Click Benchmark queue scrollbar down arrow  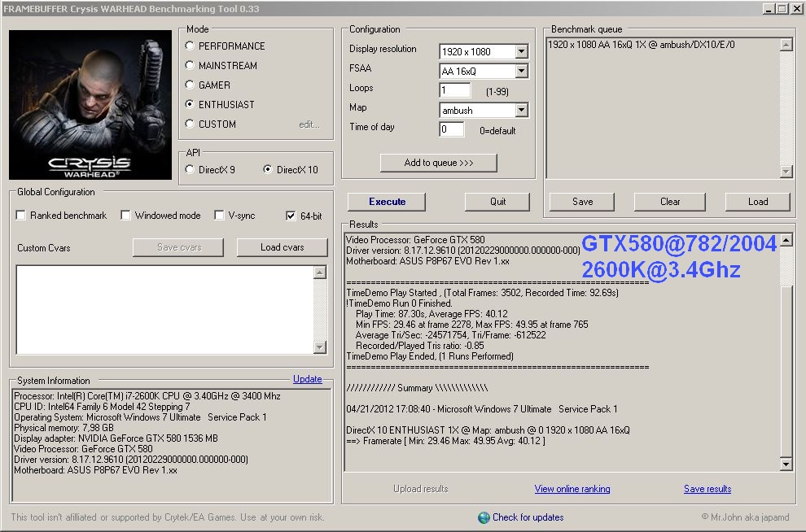coord(786,172)
